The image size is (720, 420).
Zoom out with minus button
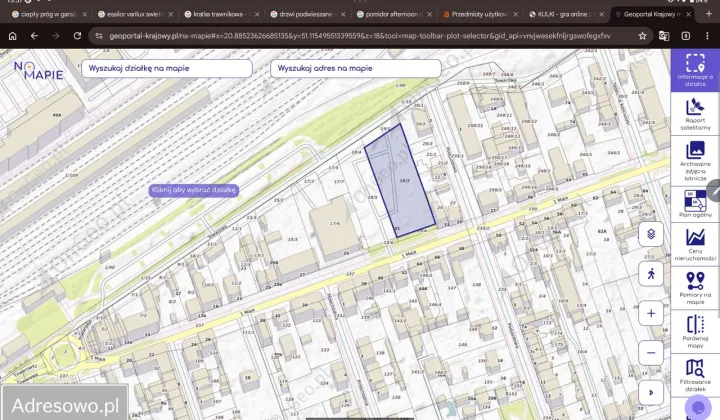651,353
